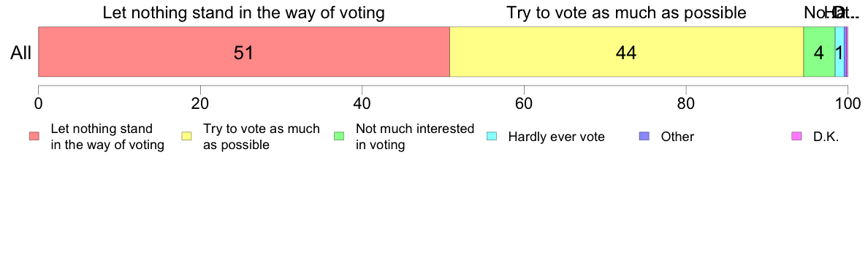868x269 pixels.
Task: Select the yellow bar segment showing 44
Action: [626, 51]
